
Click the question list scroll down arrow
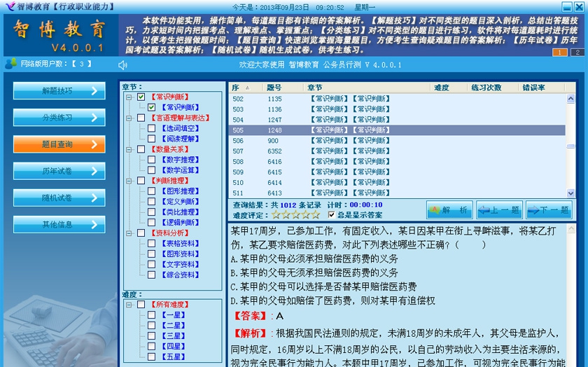click(x=570, y=193)
